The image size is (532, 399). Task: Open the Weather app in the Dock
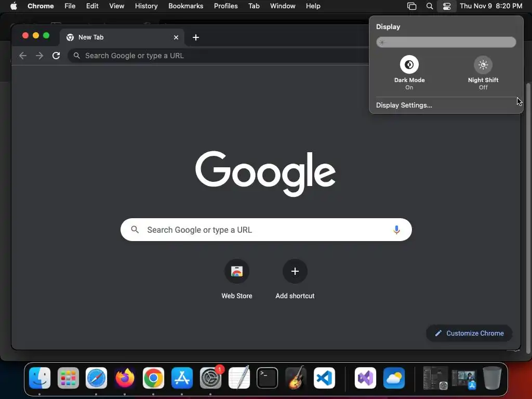394,378
